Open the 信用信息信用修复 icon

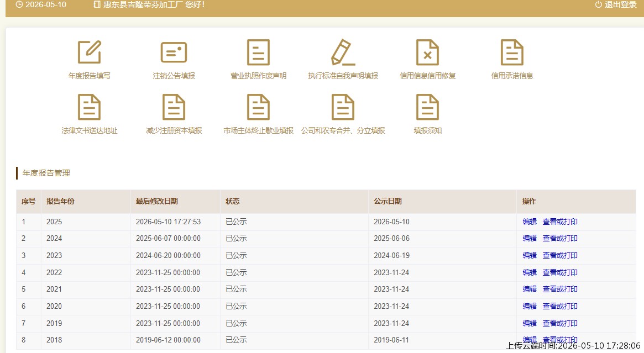coord(427,52)
